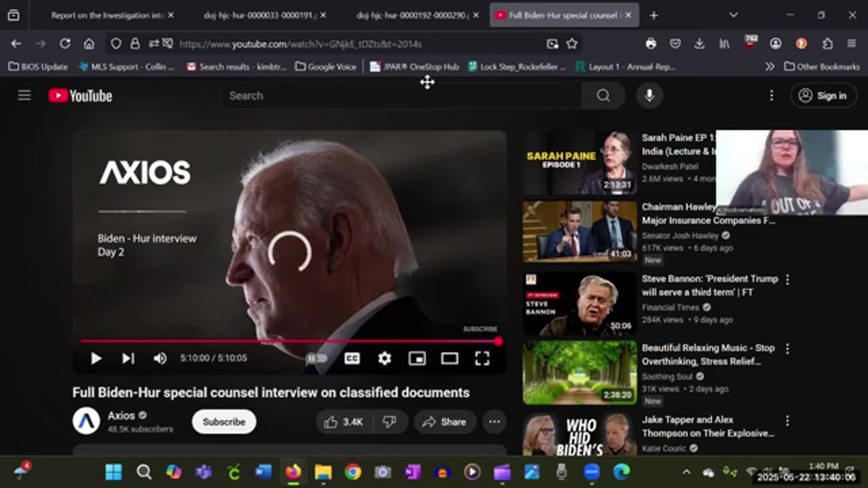Show more bookmarks chevron

pyautogui.click(x=770, y=66)
